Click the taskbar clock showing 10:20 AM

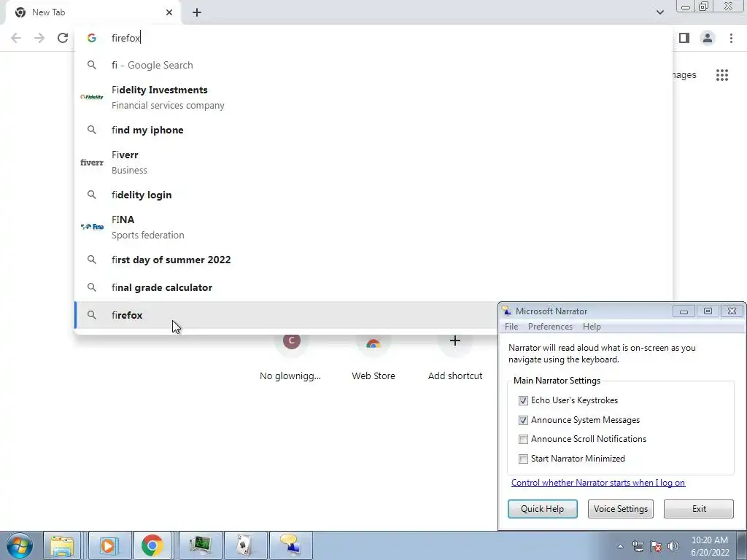click(x=710, y=546)
